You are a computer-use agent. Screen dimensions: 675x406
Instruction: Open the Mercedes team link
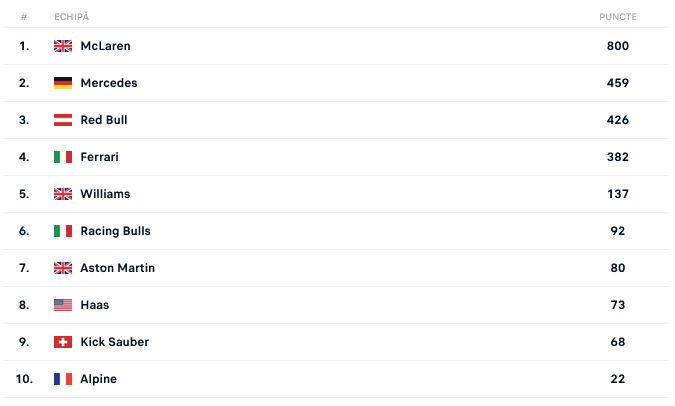click(108, 83)
